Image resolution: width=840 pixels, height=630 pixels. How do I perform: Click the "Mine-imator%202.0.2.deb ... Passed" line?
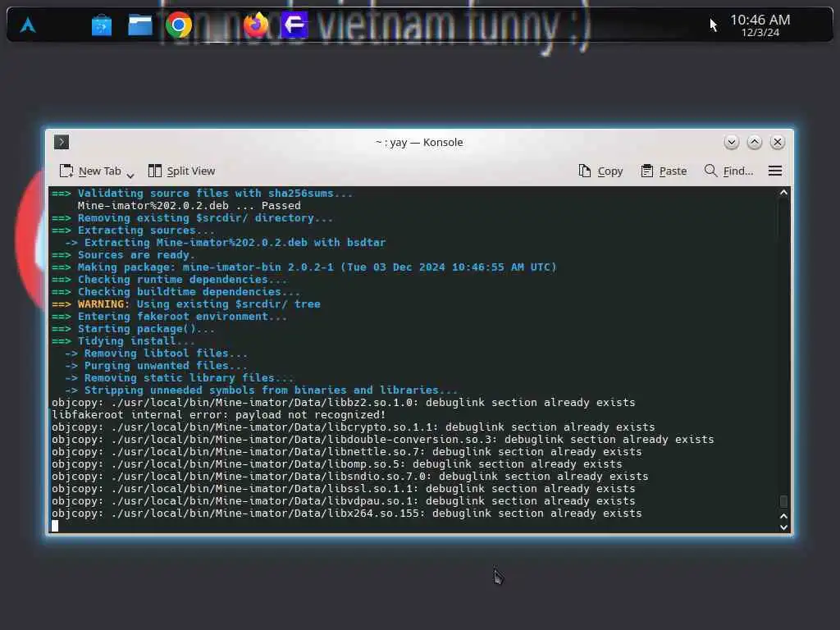click(189, 206)
